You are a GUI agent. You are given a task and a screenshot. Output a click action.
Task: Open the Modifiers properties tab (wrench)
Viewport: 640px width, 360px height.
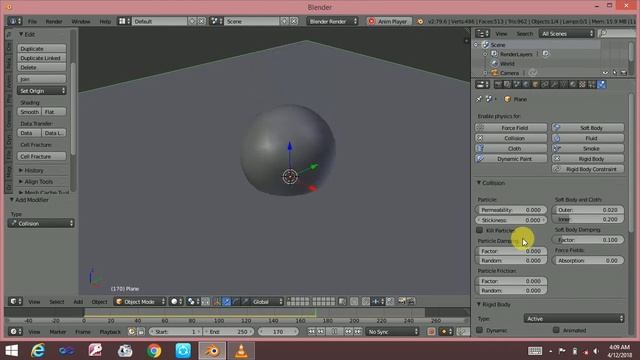[554, 84]
